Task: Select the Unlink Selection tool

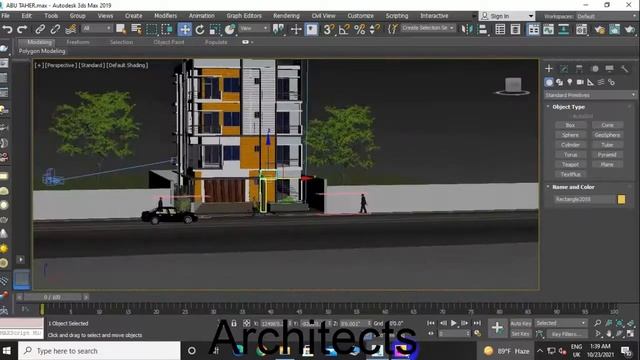Action: 55,29
